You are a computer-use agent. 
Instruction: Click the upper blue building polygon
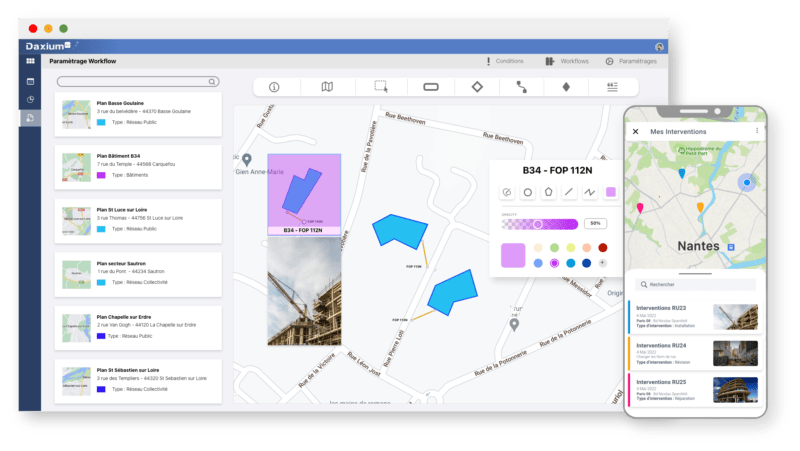coord(399,231)
